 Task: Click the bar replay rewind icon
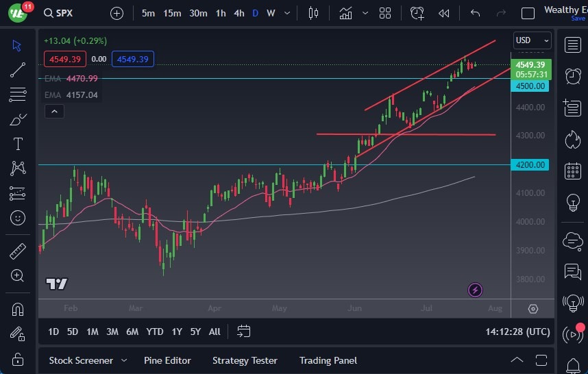click(x=444, y=13)
